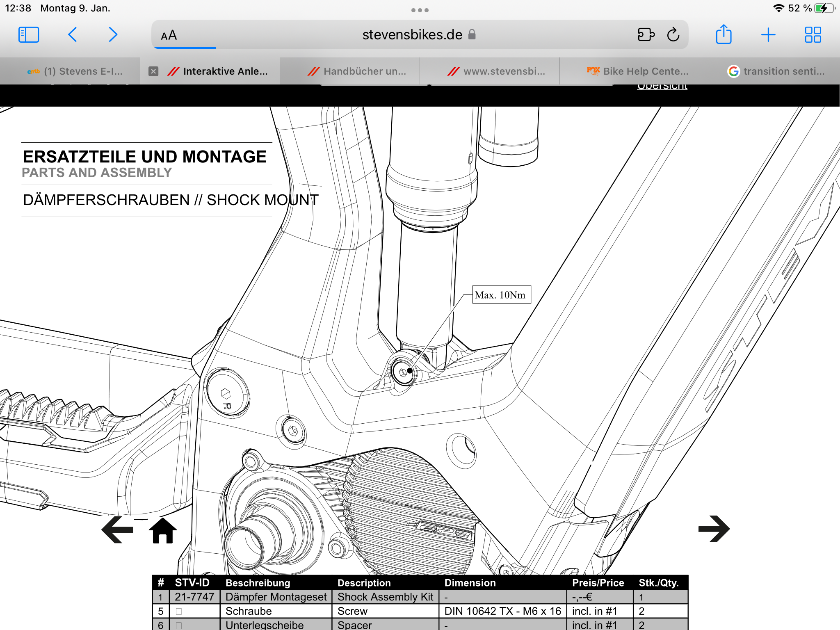The image size is (840, 630).
Task: Go forward in browser history
Action: tap(113, 35)
